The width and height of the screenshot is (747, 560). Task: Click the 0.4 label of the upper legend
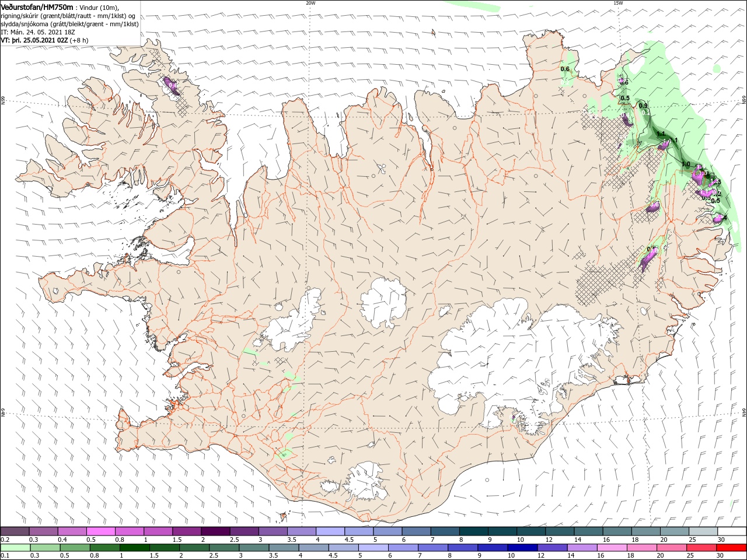click(62, 540)
